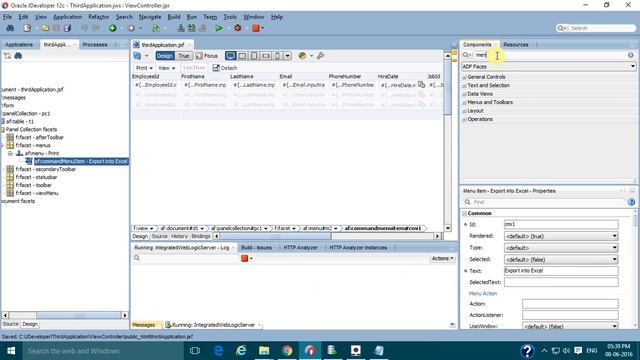Select the f:facet - statusbar tree item
Image resolution: width=640 pixels, height=360 pixels.
pos(36,177)
